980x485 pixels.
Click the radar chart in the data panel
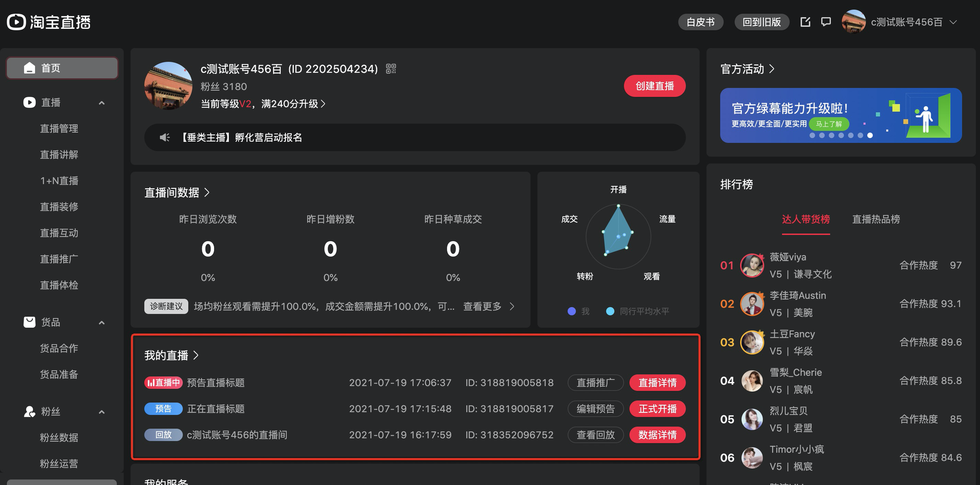[618, 236]
